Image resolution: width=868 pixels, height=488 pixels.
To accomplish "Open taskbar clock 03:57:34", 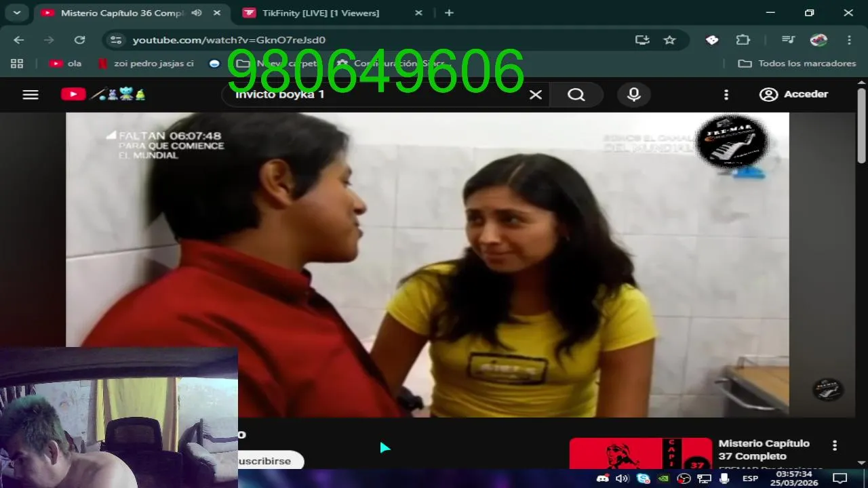I will [x=793, y=479].
